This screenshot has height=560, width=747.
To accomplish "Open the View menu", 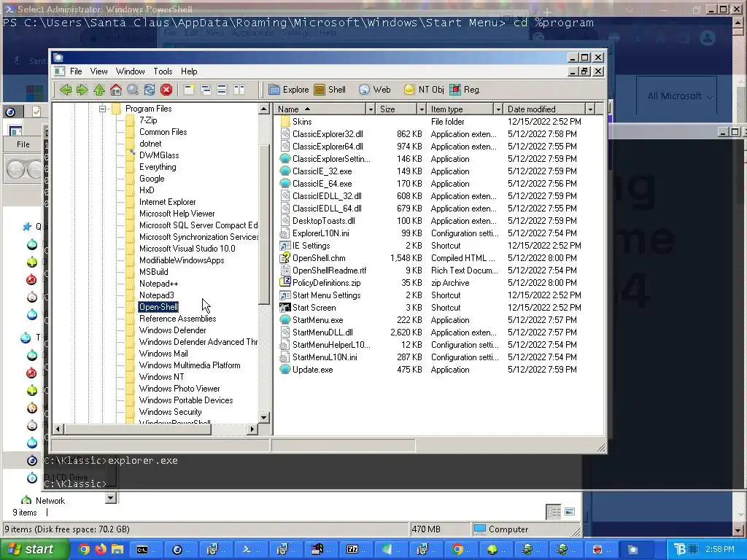I will (x=98, y=71).
